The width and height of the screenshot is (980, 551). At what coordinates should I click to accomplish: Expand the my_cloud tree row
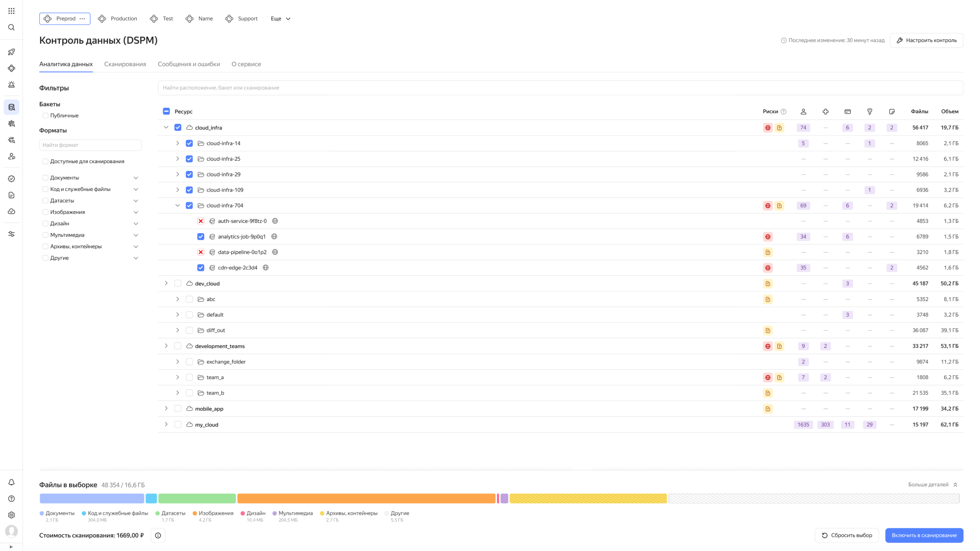click(x=166, y=425)
